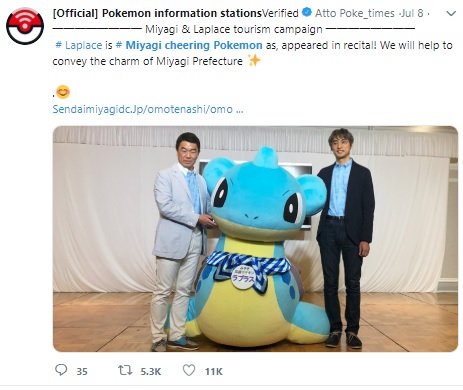Open # Miyagi cheering Pokemon hashtag
The image size is (463, 390).
click(x=189, y=45)
